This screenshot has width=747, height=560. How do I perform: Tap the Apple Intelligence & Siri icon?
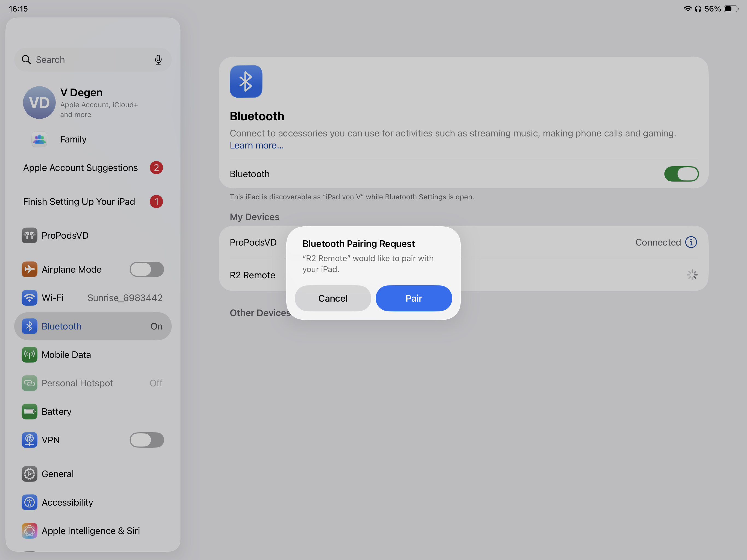click(x=29, y=531)
